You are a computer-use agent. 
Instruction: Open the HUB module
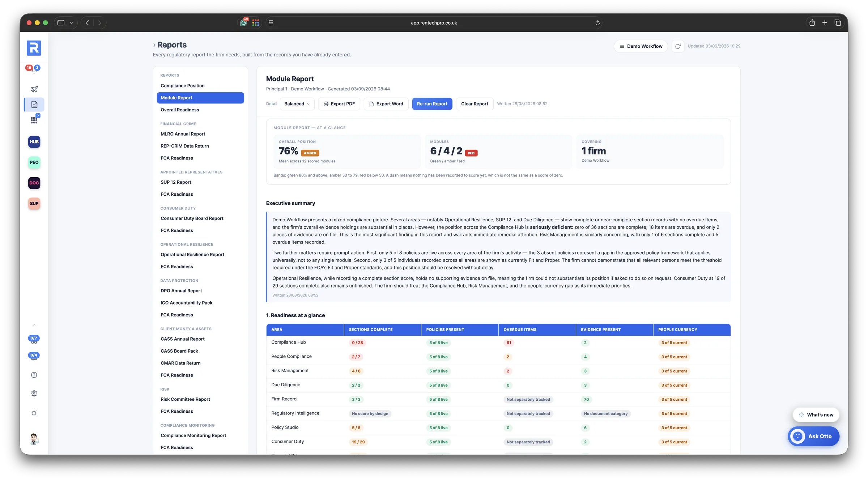(x=34, y=142)
